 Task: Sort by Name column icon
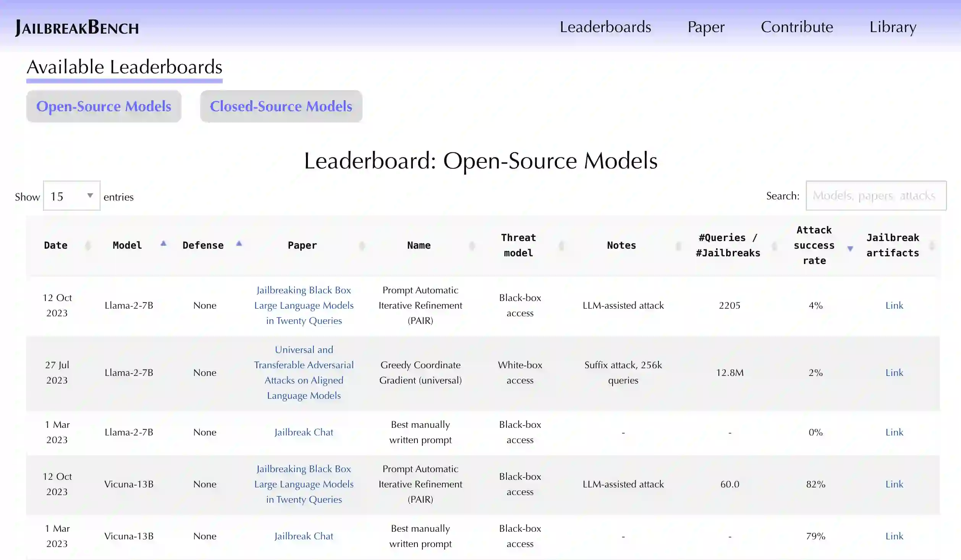pos(472,245)
